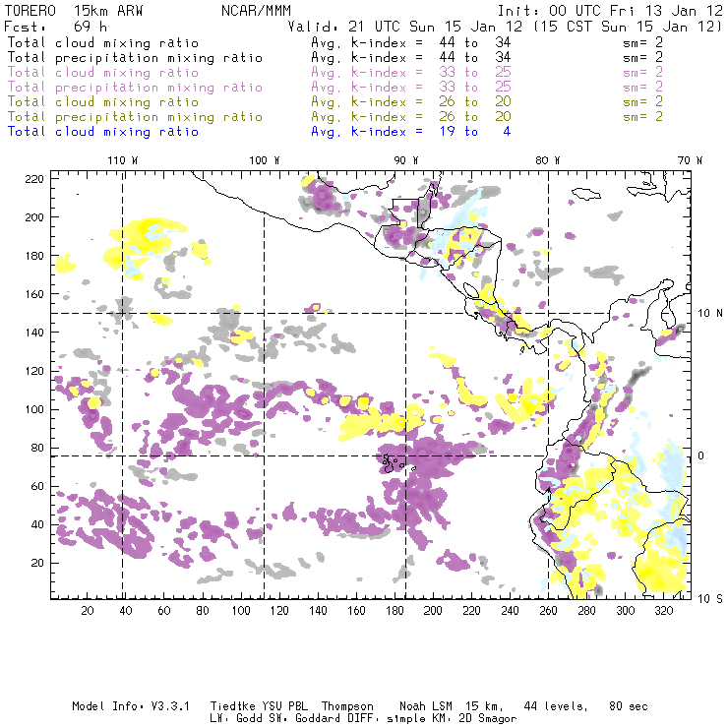
Task: Select the "80 W" longitude label
Action: pyautogui.click(x=547, y=160)
